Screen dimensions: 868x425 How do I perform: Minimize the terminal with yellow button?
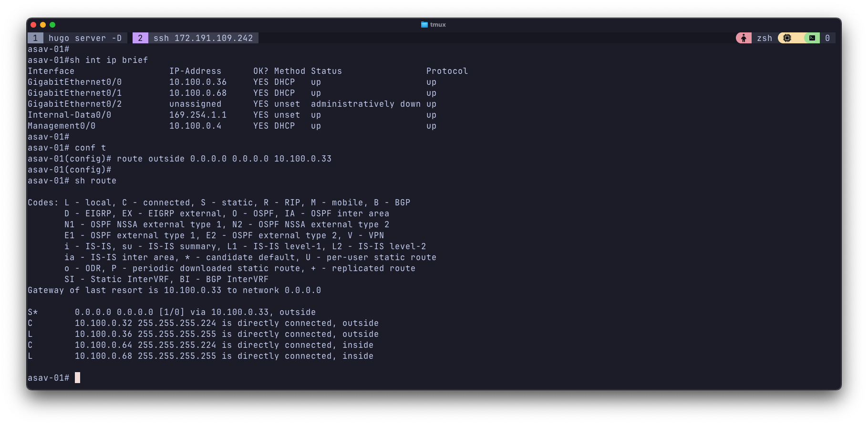coord(43,25)
